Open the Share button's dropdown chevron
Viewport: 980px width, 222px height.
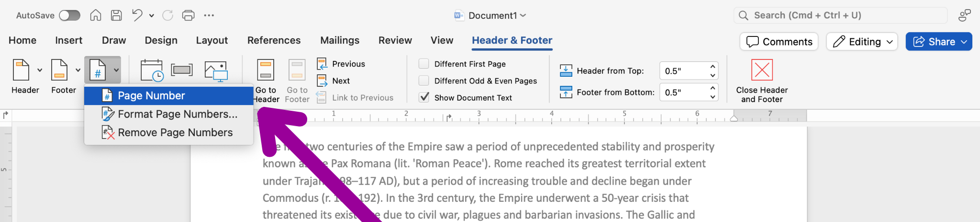(x=964, y=42)
